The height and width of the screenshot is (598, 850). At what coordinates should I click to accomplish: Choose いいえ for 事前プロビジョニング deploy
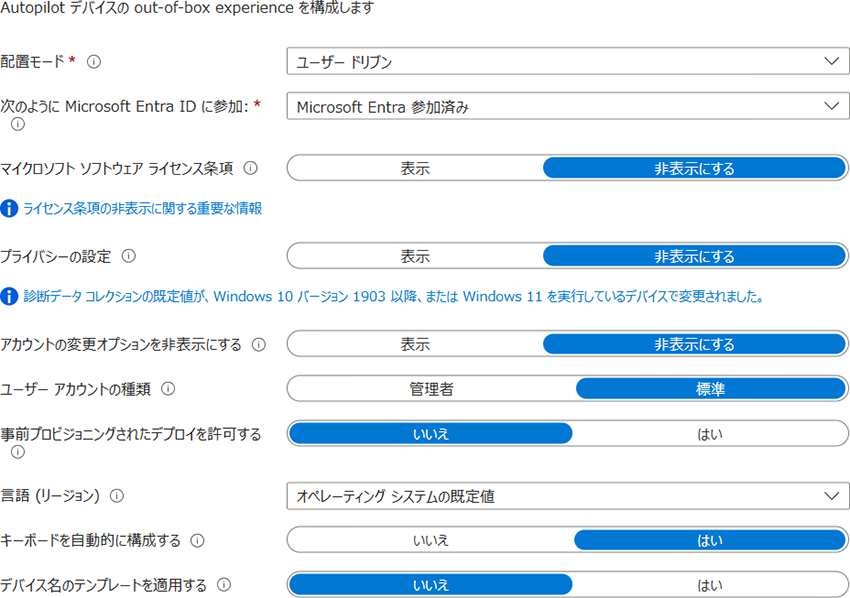(431, 434)
